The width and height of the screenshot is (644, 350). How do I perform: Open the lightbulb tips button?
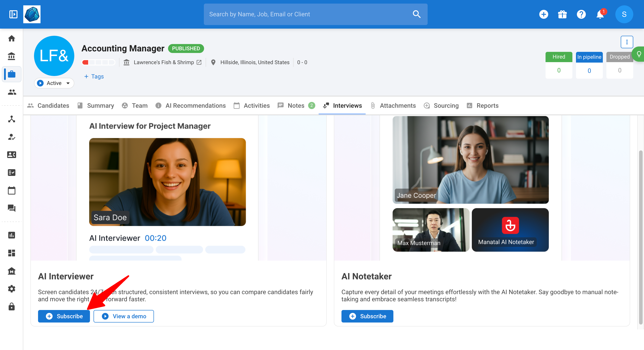click(x=638, y=54)
